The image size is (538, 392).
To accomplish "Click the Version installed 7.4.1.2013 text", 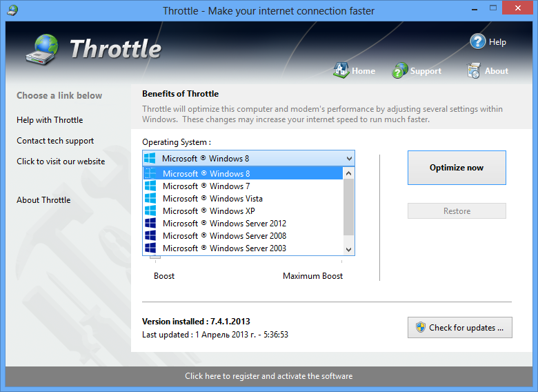I will coord(196,322).
